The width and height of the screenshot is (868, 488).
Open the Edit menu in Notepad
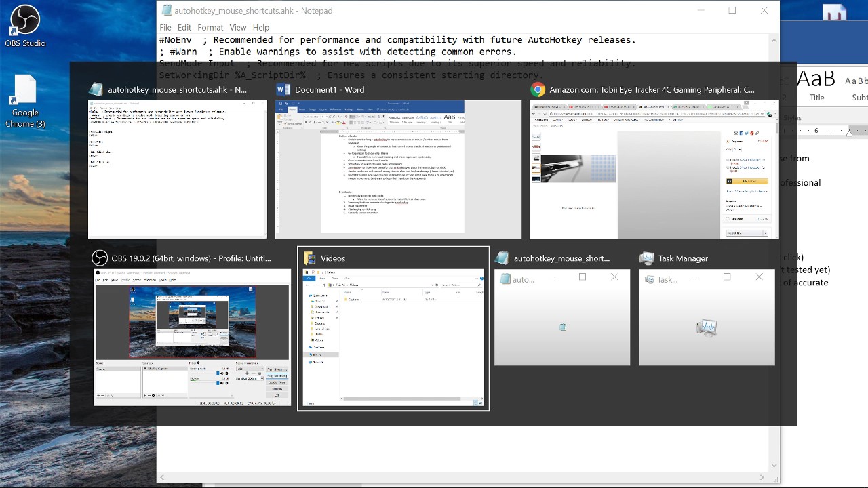click(184, 27)
